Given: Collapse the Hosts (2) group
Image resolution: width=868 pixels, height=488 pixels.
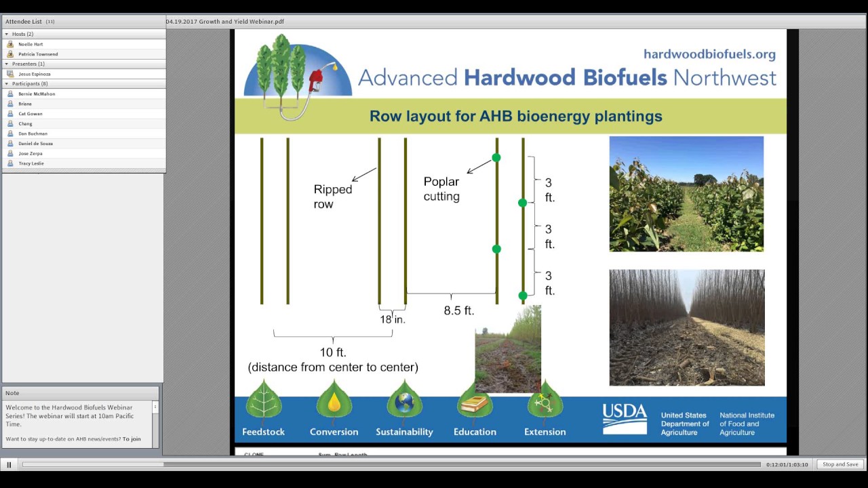Looking at the screenshot, I should pos(7,34).
